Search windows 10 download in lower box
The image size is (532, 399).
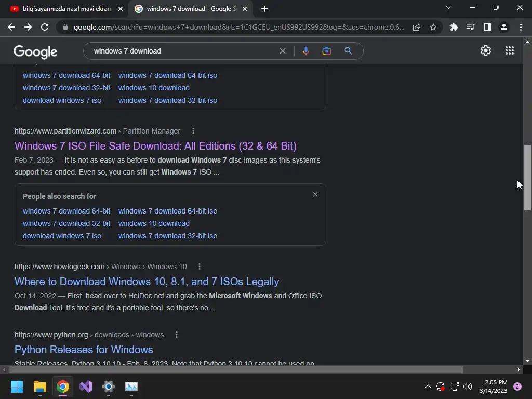click(x=154, y=223)
